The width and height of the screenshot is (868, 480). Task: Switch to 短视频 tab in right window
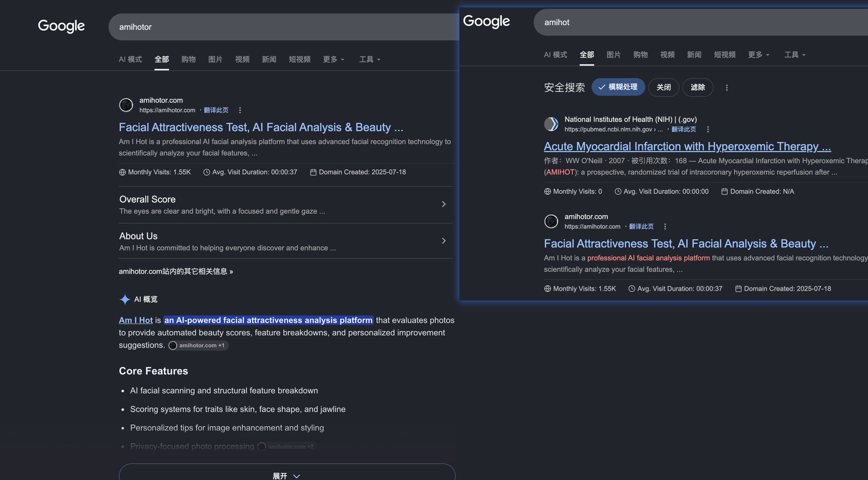click(x=725, y=55)
